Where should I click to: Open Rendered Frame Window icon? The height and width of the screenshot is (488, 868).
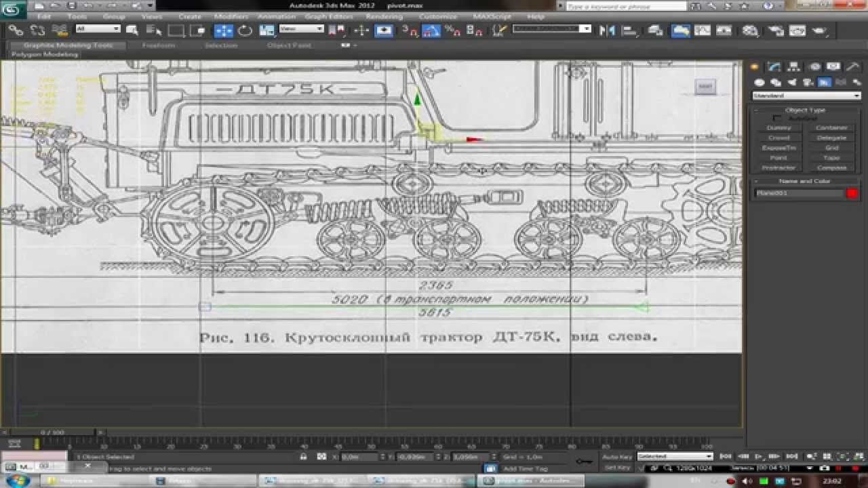pyautogui.click(x=797, y=30)
